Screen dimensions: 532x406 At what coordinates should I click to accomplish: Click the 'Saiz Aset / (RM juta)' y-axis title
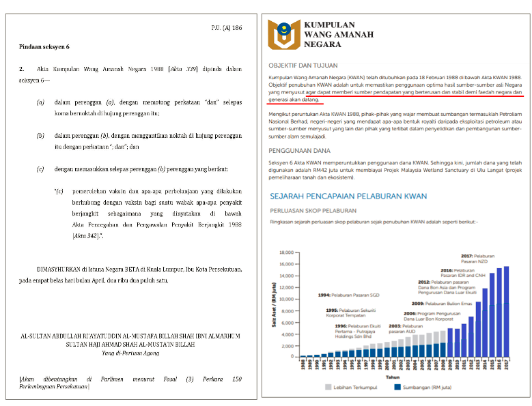(x=273, y=304)
